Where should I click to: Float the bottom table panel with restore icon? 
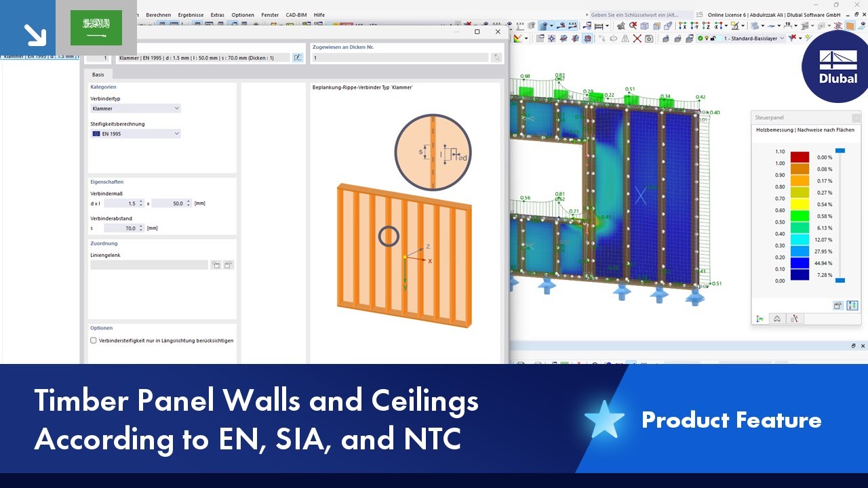(x=853, y=346)
